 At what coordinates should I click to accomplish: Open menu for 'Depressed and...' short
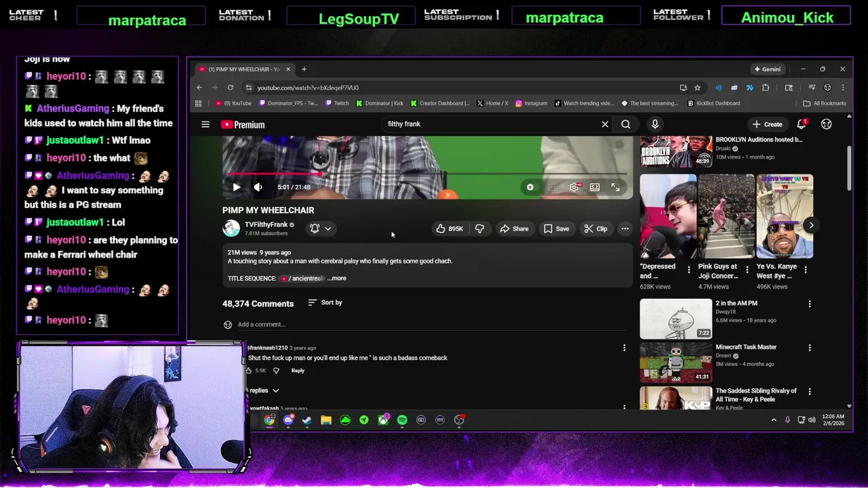click(689, 270)
